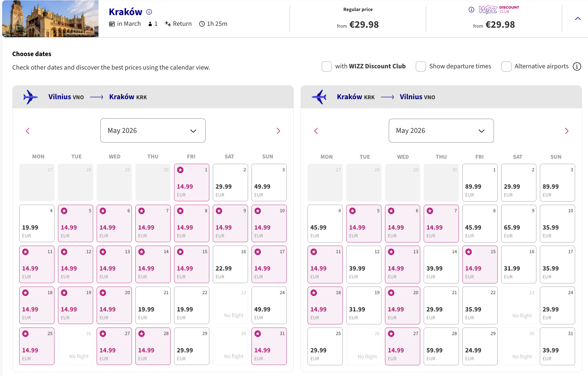Collapse the Kraków destination panel
Screen dimensions: 588x376
(x=578, y=19)
